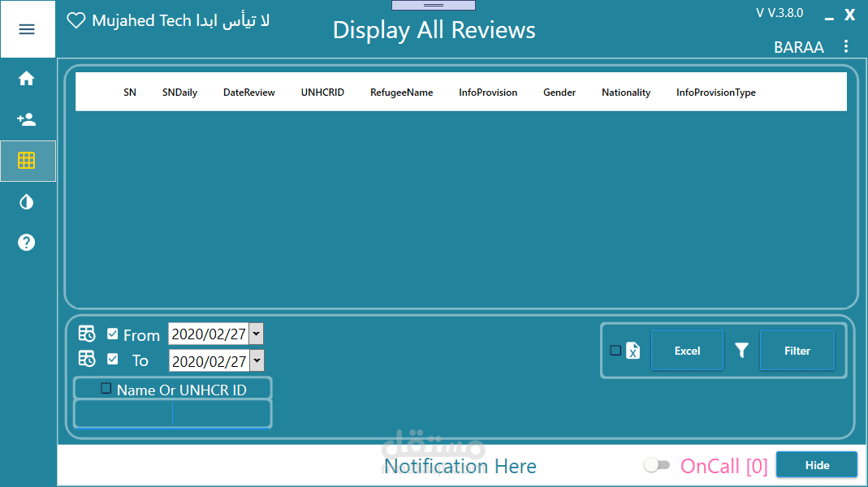Image resolution: width=868 pixels, height=487 pixels.
Task: Click the filter funnel icon beside Filter button
Action: 741,350
